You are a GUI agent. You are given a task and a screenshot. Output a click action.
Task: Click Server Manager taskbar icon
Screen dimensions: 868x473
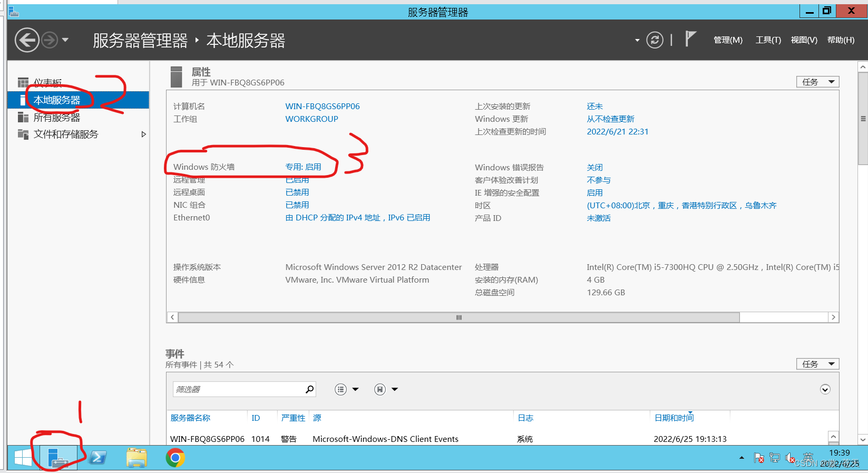(58, 458)
